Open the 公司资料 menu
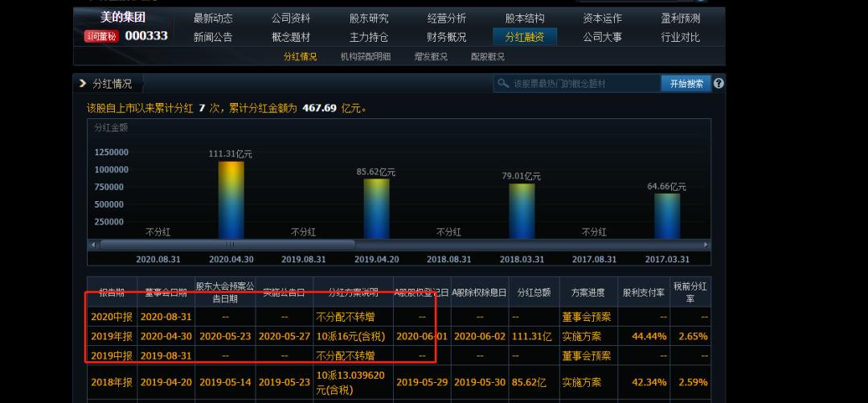This screenshot has height=403, width=868. [291, 19]
